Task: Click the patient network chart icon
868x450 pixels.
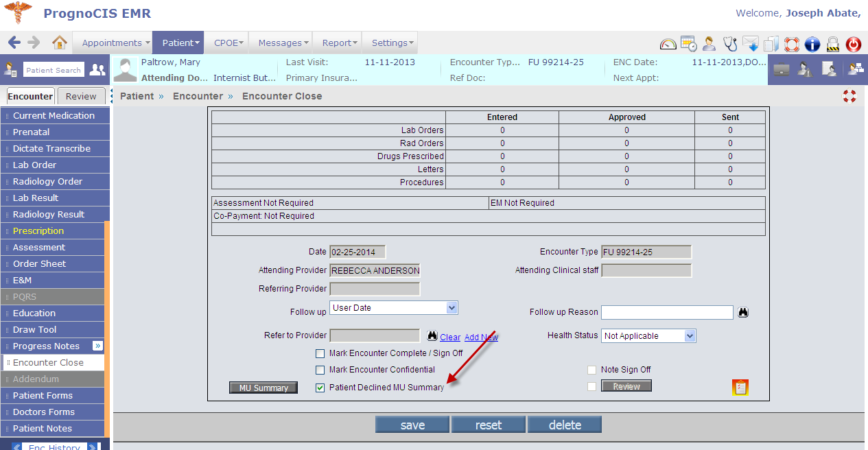Action: coord(855,69)
